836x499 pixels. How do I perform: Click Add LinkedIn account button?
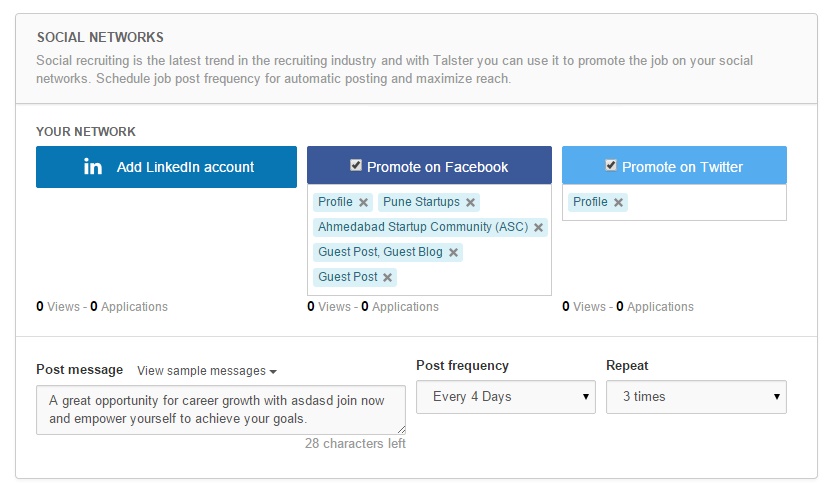166,167
